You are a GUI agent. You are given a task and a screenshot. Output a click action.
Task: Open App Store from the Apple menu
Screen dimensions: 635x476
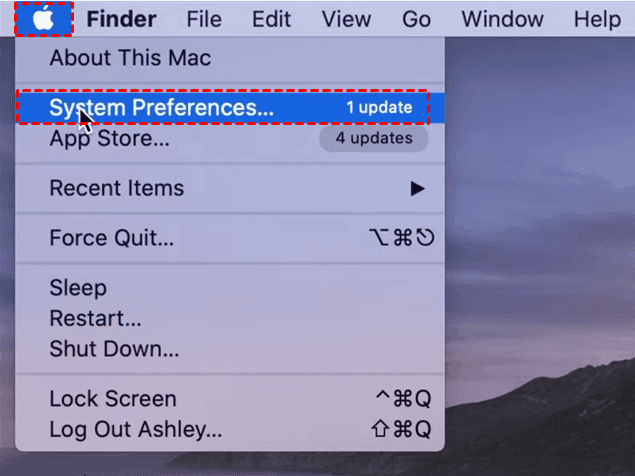click(x=109, y=138)
